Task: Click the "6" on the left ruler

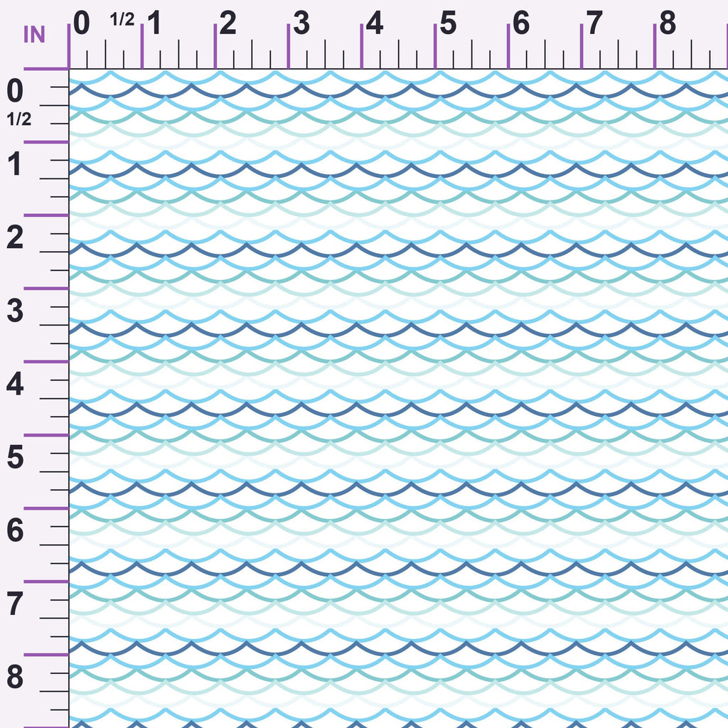Action: pos(15,530)
